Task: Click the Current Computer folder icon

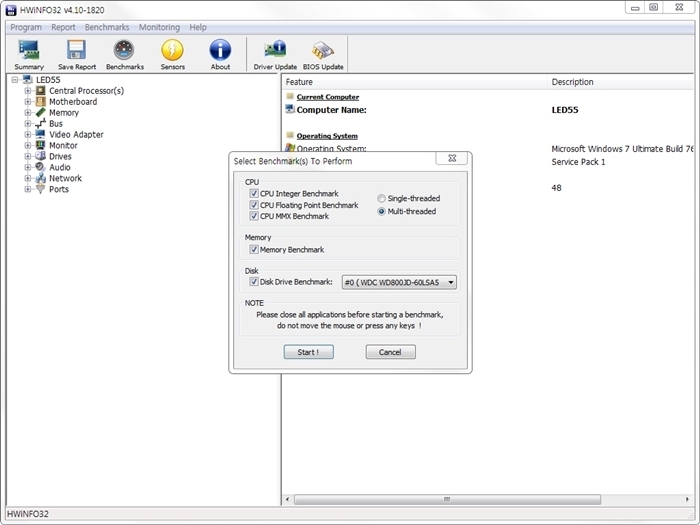Action: coord(290,96)
